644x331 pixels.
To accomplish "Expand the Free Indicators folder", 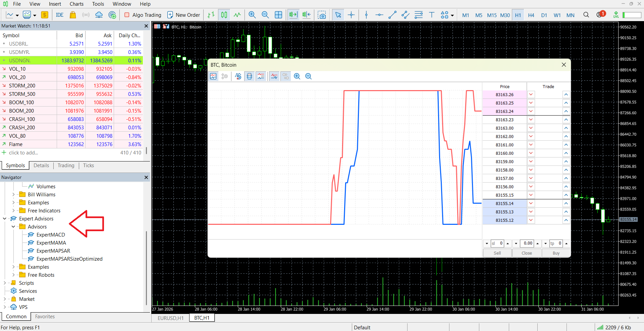I will (x=13, y=210).
